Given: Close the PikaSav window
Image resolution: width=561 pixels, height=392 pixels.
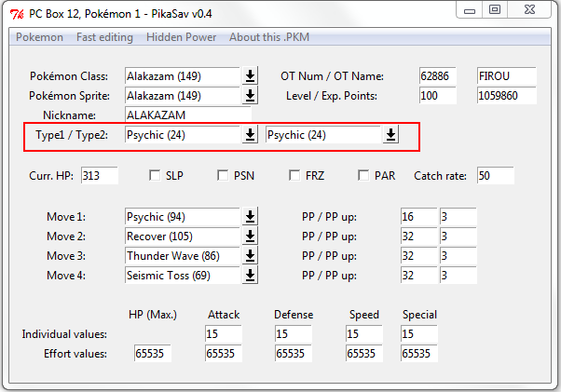Looking at the screenshot, I should pyautogui.click(x=529, y=9).
